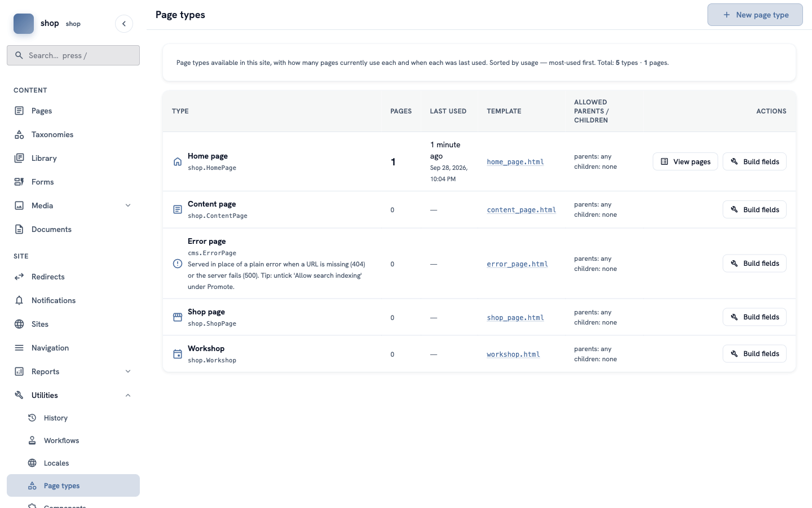Expand the Media submenu chevron
This screenshot has height=508, width=812.
coord(128,205)
